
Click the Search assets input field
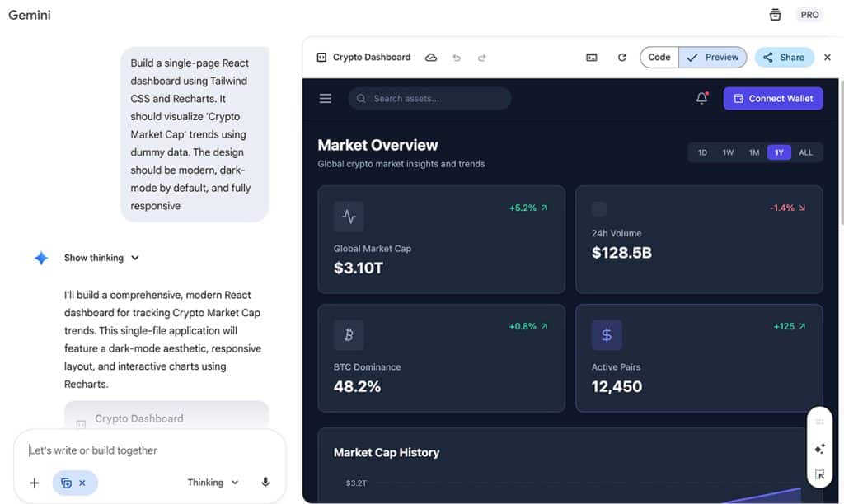[x=429, y=98]
